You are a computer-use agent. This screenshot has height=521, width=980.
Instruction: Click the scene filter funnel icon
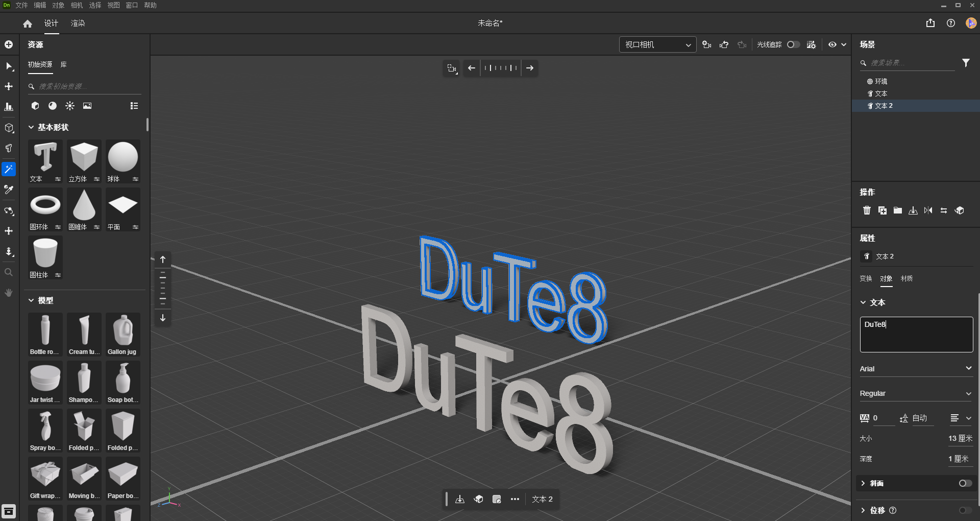tap(966, 63)
